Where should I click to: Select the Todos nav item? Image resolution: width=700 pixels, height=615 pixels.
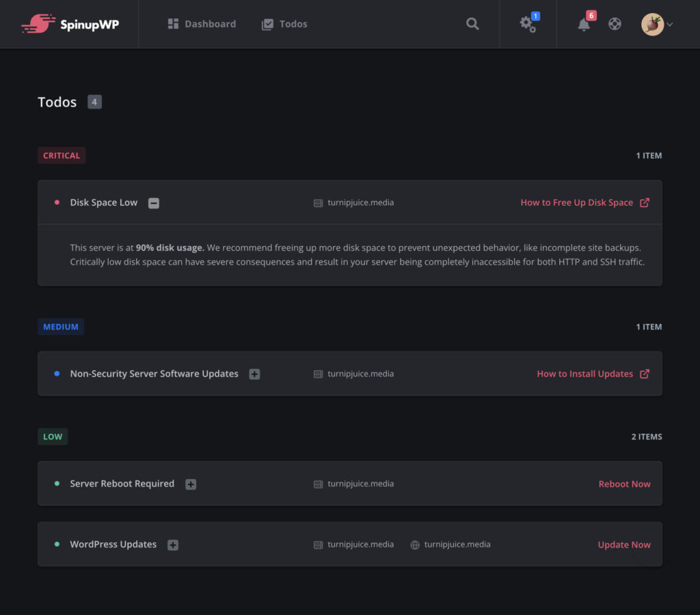coord(284,23)
